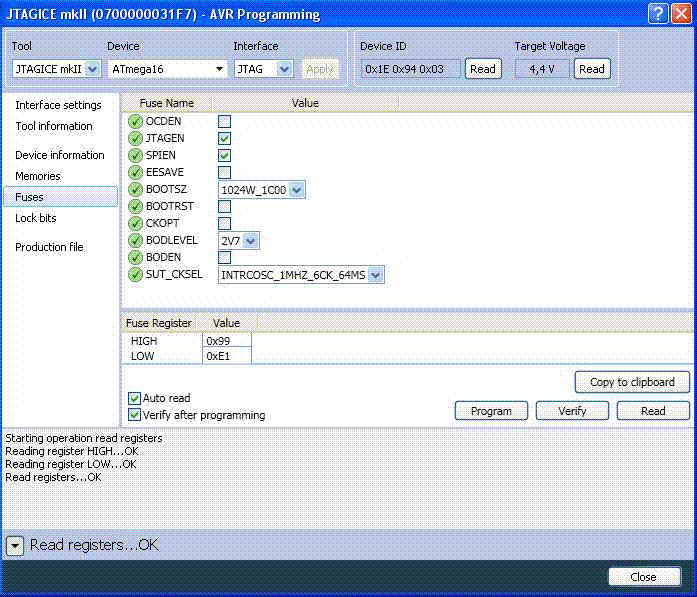Click log line 'Reading register HIGH...OK'

click(x=72, y=451)
